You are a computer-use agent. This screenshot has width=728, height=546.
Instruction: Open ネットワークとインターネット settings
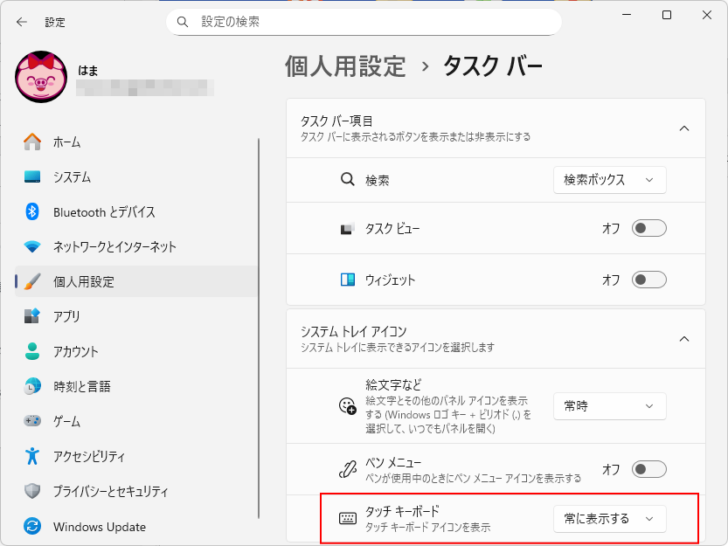pos(136,247)
